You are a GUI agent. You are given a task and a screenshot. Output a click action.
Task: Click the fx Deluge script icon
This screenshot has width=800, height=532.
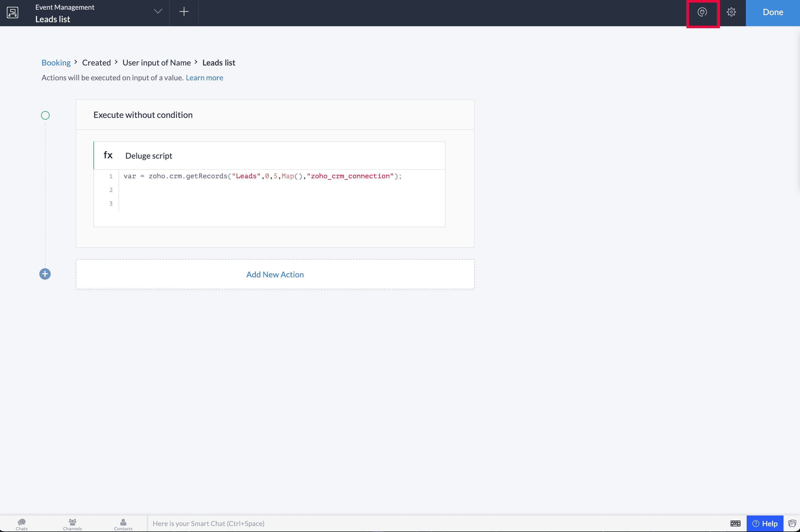click(108, 155)
